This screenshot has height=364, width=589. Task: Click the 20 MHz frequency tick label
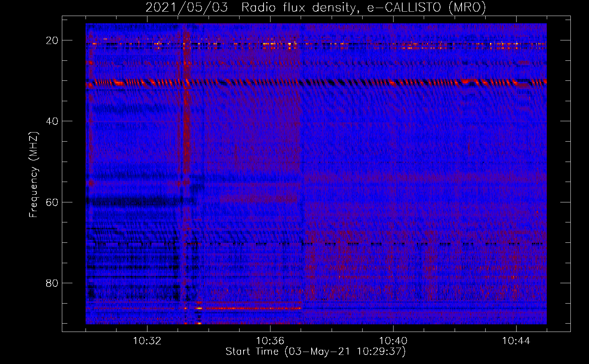(52, 40)
